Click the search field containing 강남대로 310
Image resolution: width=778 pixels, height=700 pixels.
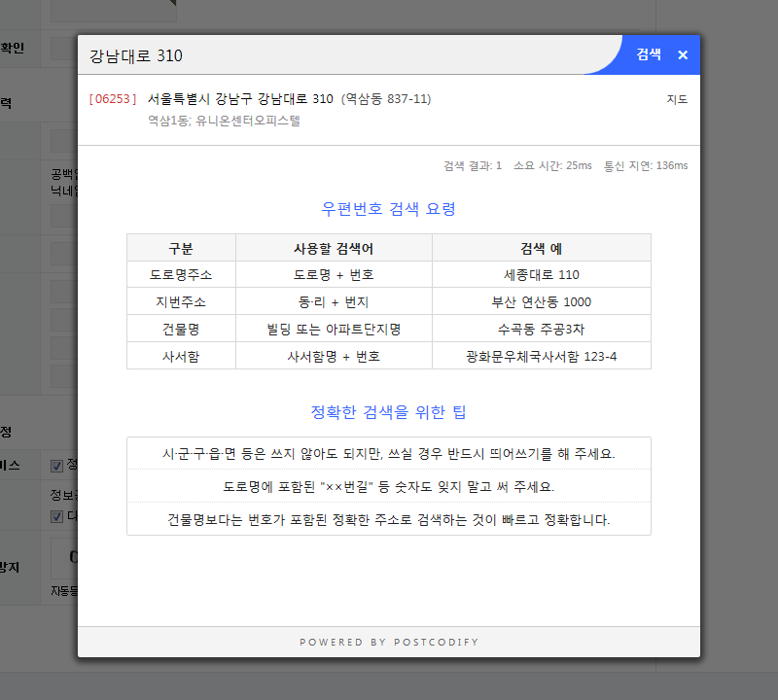340,55
